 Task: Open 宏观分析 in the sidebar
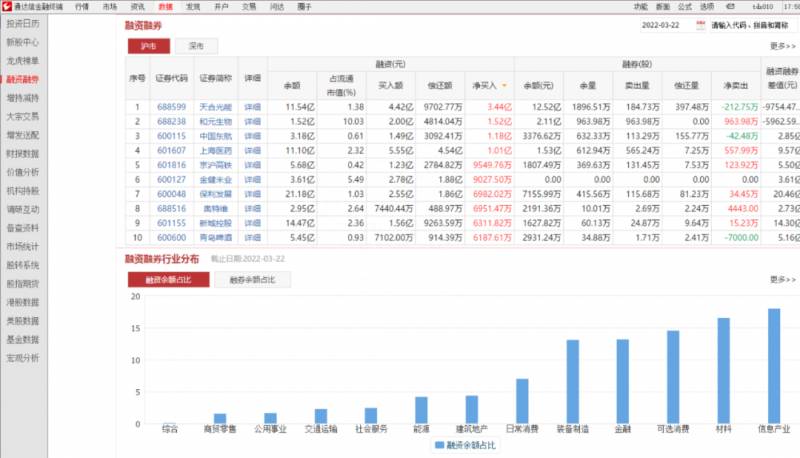(23, 358)
